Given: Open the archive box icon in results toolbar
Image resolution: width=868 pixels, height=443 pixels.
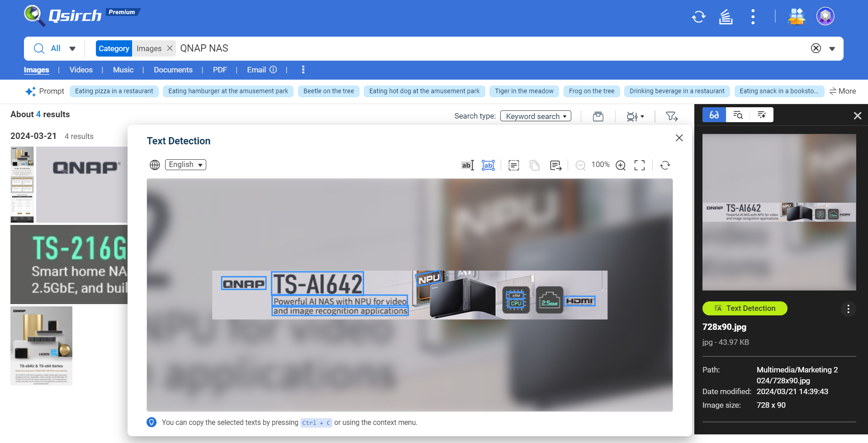Looking at the screenshot, I should pos(598,116).
